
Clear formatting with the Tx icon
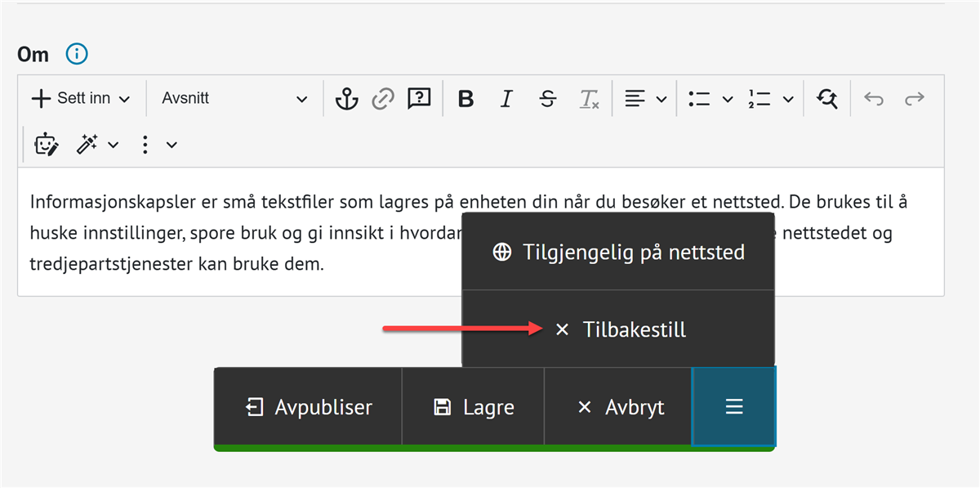coord(589,99)
